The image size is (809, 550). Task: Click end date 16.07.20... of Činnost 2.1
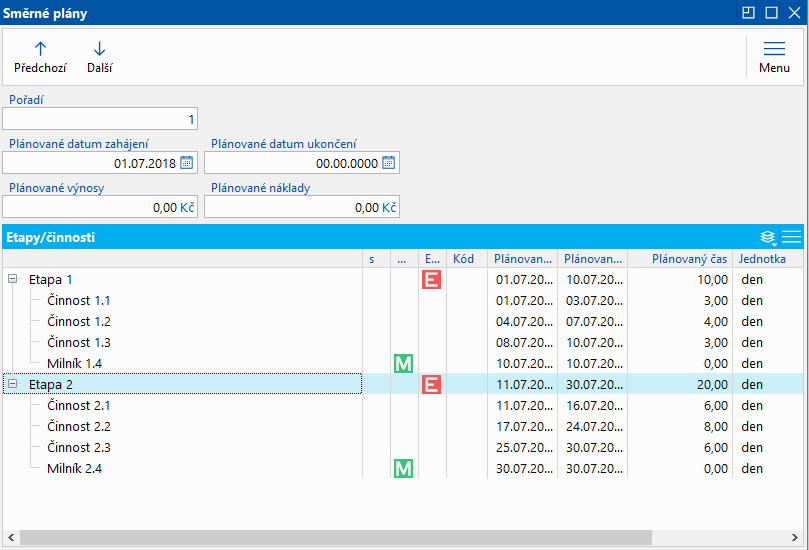point(594,406)
